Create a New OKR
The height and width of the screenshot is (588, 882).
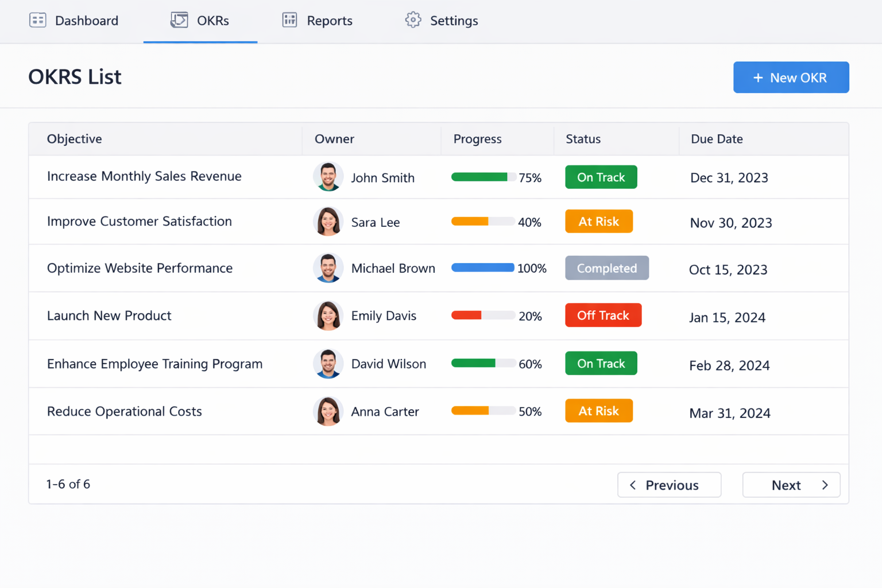pos(791,77)
